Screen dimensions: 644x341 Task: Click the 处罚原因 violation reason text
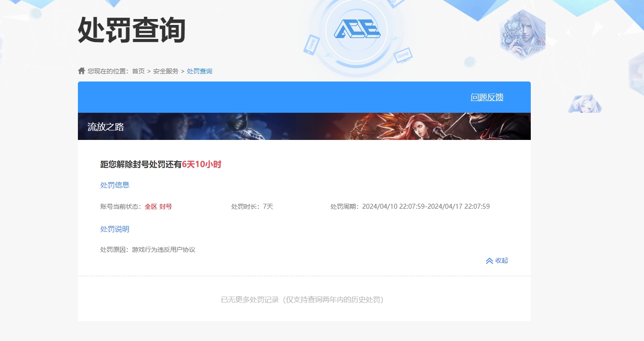coord(148,250)
